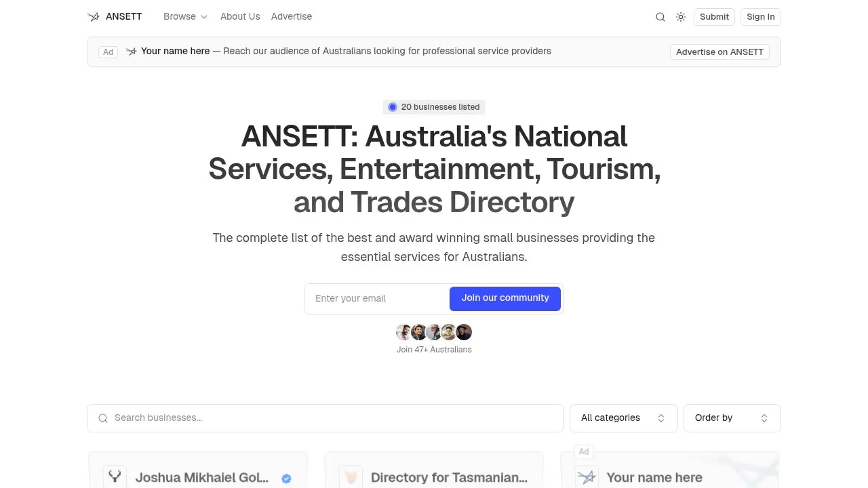Toggle light/dark theme with sun icon
This screenshot has width=868, height=488.
(681, 17)
